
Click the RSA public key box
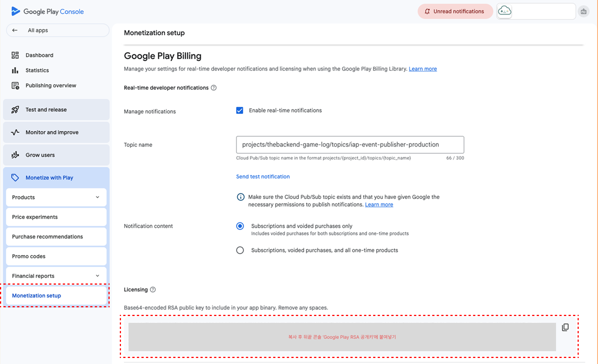coord(342,337)
